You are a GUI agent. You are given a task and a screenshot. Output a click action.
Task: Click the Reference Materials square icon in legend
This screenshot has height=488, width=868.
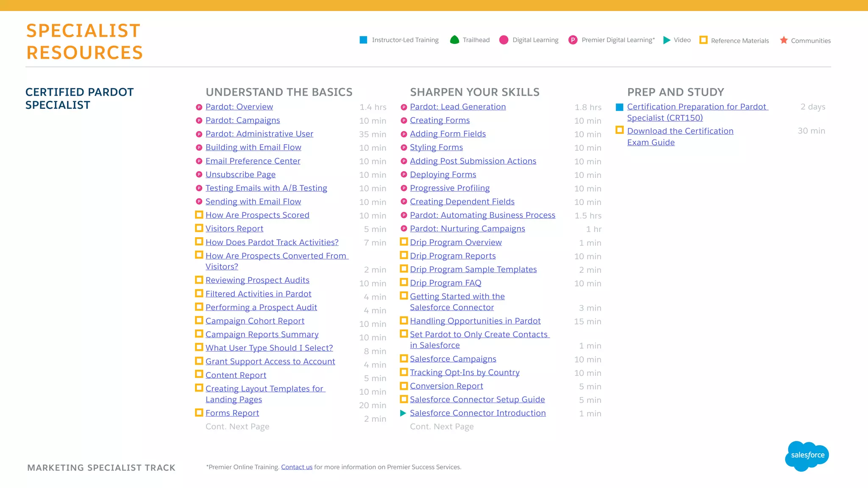click(704, 40)
